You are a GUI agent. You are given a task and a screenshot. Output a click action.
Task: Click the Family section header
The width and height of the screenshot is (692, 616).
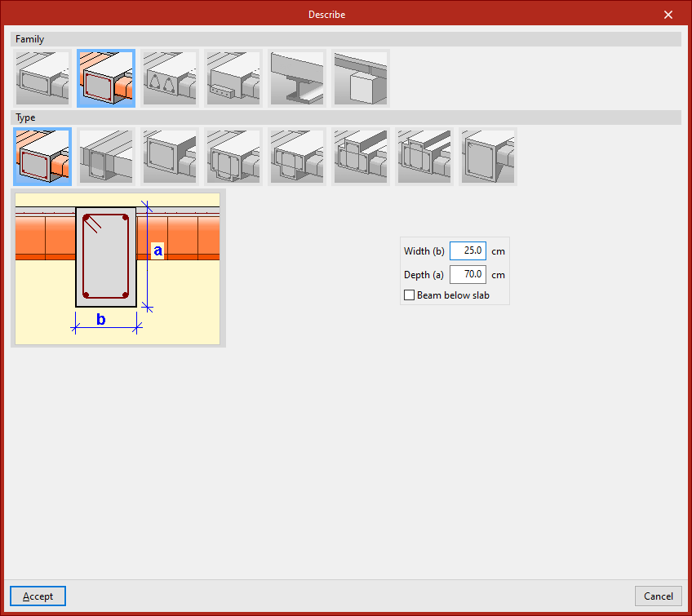pos(346,39)
